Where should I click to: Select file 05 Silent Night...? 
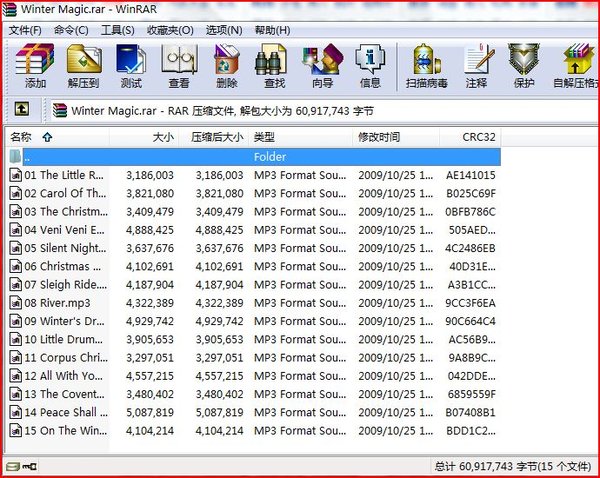pyautogui.click(x=254, y=248)
